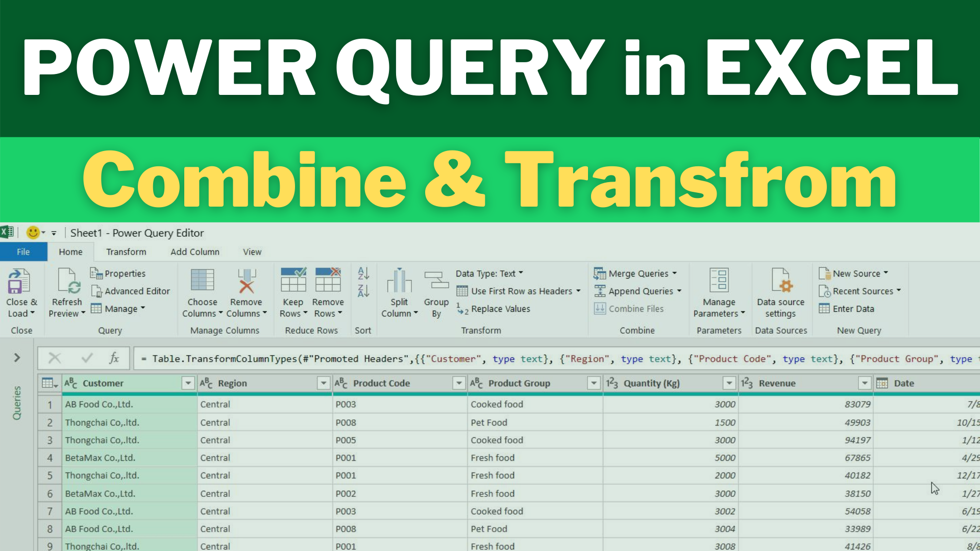
Task: Switch to the View tab
Action: click(x=252, y=252)
